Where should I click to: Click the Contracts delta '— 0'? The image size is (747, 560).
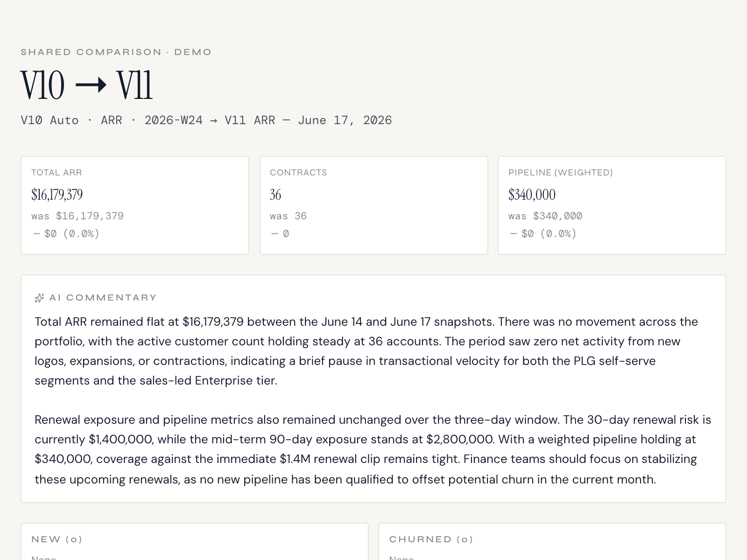[x=280, y=234]
